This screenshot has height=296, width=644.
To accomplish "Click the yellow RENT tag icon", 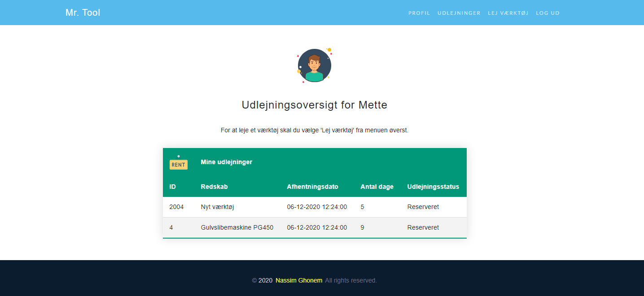I will tap(178, 164).
